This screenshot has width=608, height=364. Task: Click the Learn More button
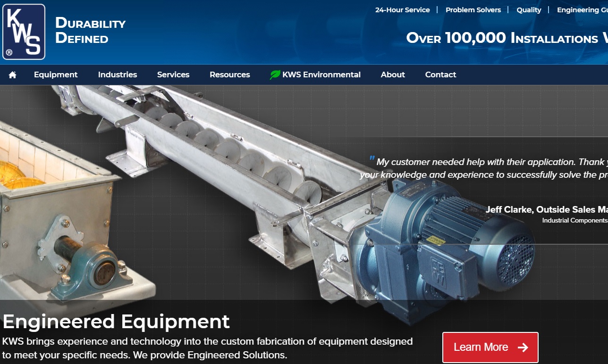coord(490,347)
